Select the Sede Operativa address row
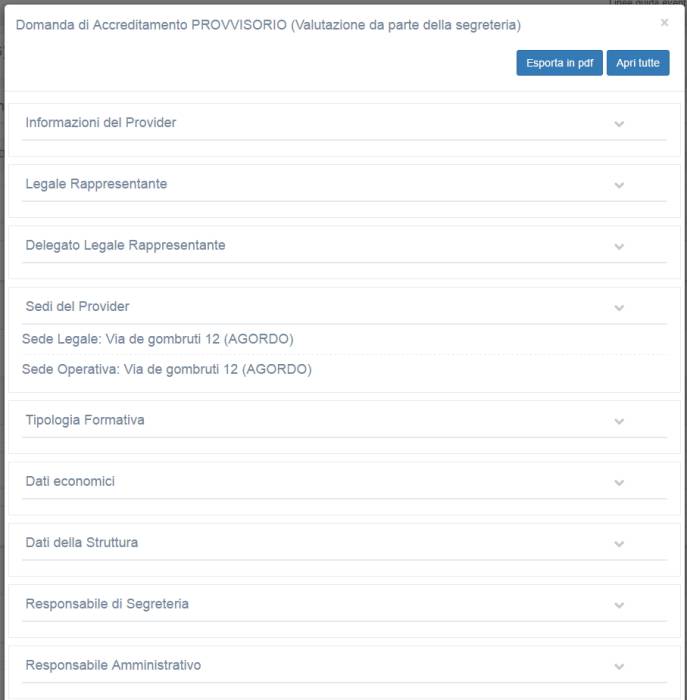The width and height of the screenshot is (687, 700). click(167, 369)
